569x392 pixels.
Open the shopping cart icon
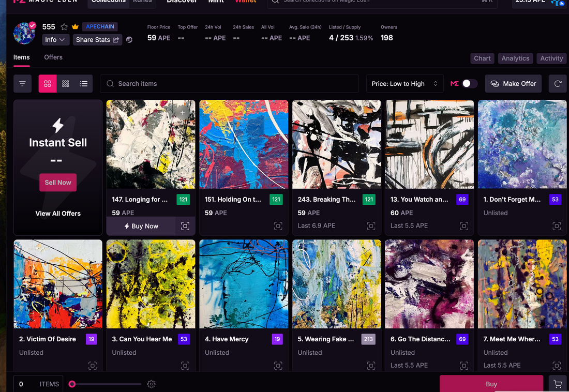click(x=558, y=384)
